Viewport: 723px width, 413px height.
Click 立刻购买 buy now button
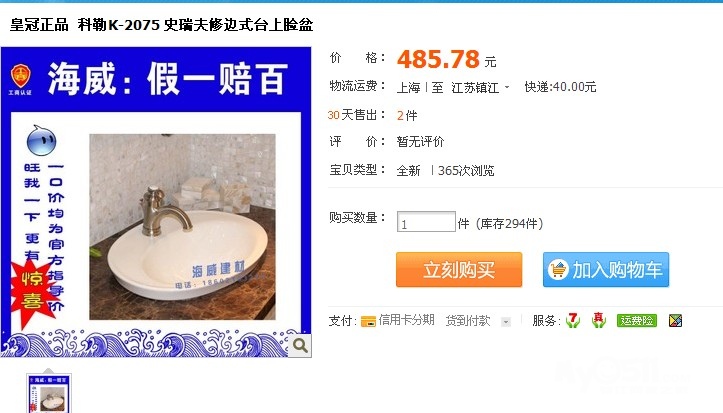click(459, 270)
